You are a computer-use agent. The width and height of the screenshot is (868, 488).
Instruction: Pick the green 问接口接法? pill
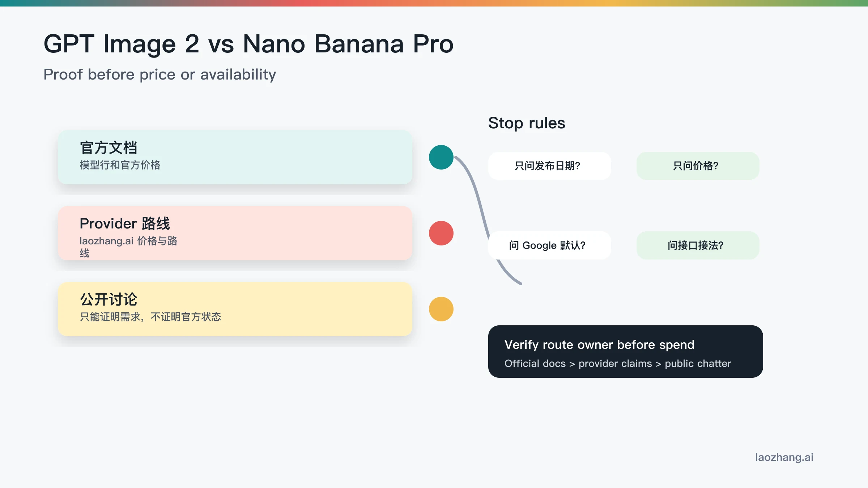698,245
